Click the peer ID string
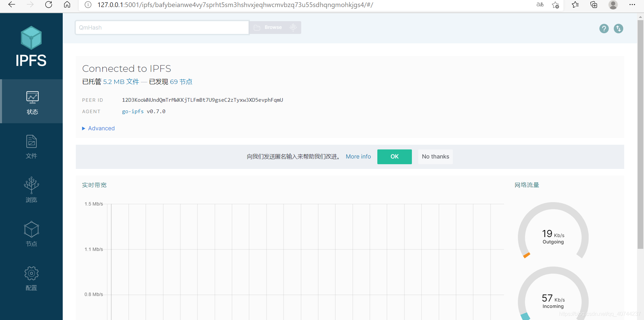 [x=203, y=100]
